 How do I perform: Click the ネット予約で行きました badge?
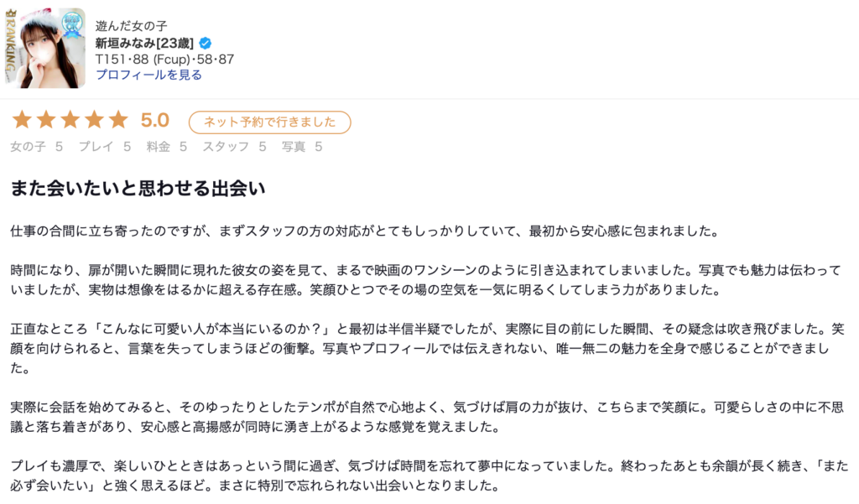coord(269,122)
